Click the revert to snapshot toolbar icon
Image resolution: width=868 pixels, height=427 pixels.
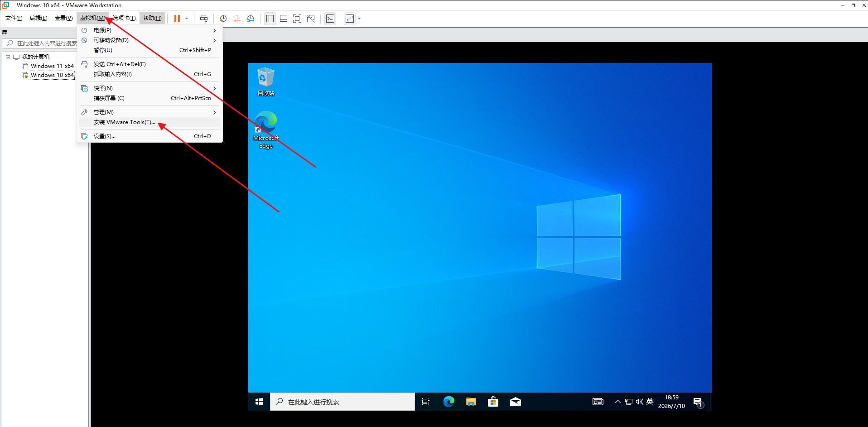tap(237, 19)
